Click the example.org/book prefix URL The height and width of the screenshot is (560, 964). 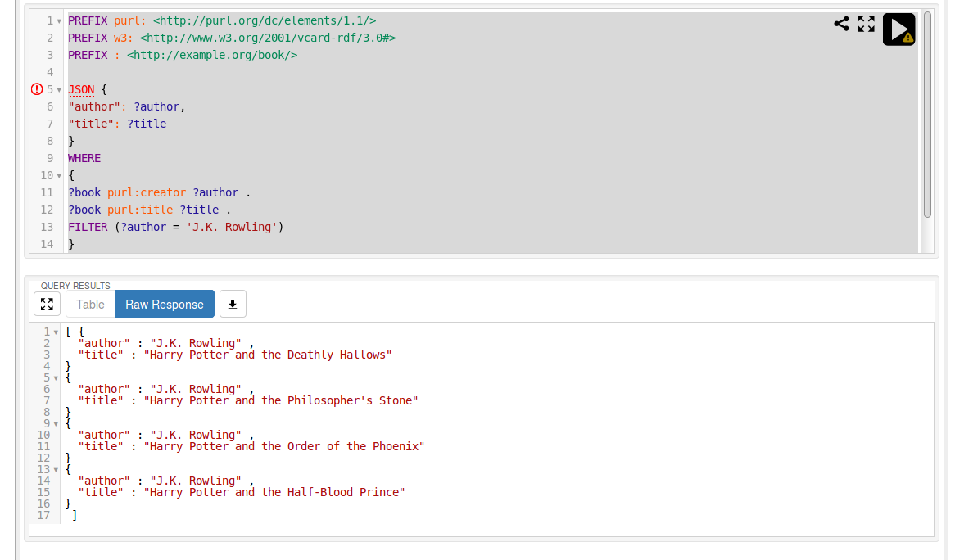[x=212, y=56]
